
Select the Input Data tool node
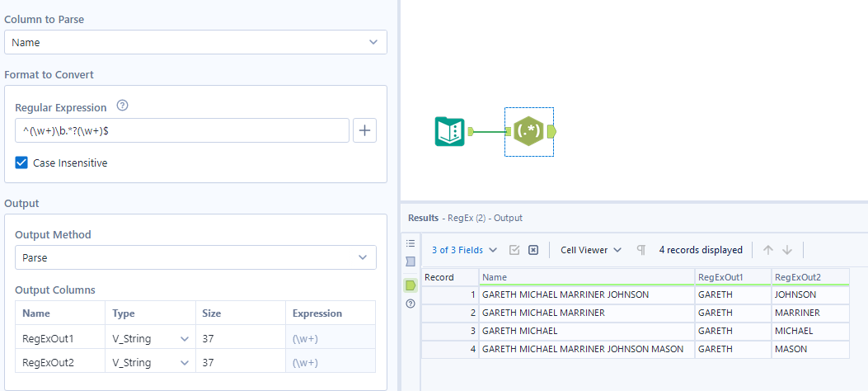coord(450,131)
